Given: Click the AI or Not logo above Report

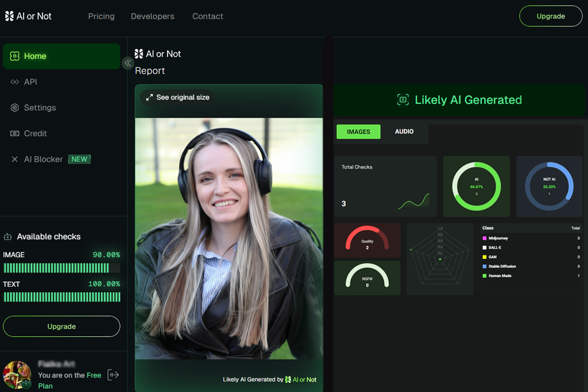Looking at the screenshot, I should click(x=157, y=54).
